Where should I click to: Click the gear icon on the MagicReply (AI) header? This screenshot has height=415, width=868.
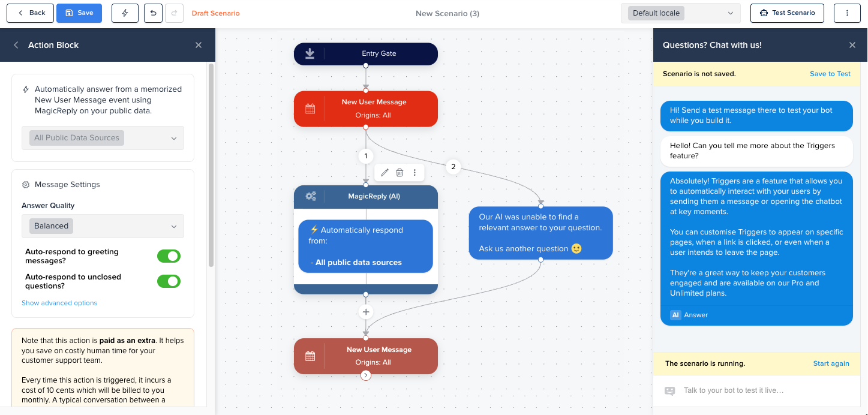[x=310, y=196]
